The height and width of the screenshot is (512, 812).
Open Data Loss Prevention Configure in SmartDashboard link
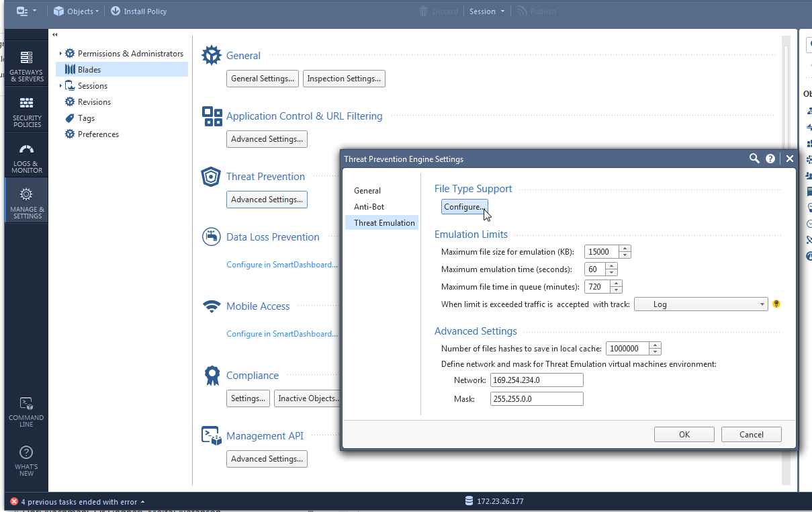pos(282,265)
